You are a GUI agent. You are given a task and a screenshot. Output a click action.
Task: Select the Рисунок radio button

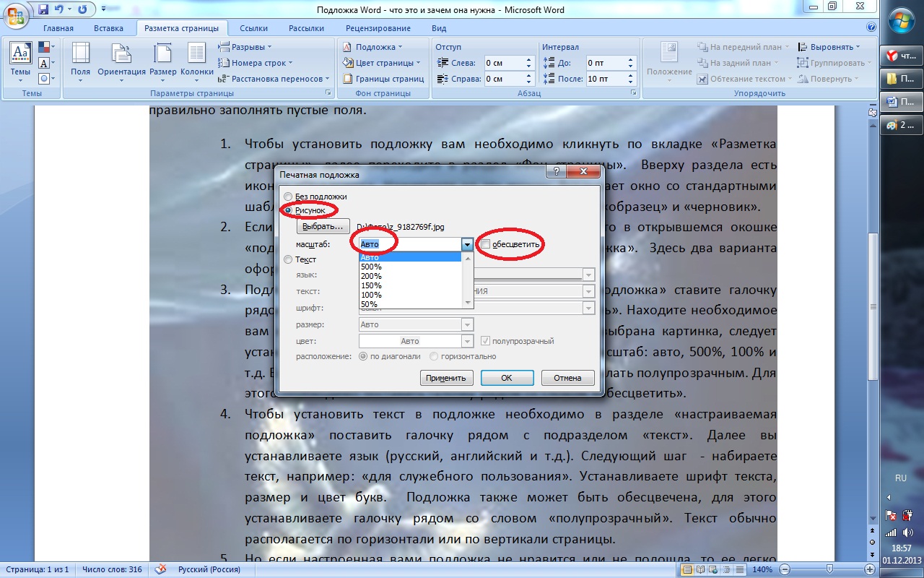tap(289, 210)
